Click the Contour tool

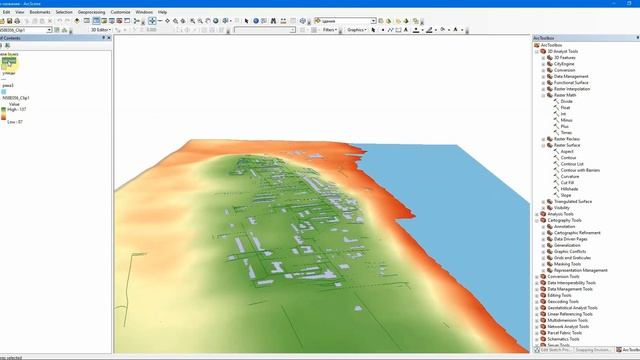[x=568, y=158]
